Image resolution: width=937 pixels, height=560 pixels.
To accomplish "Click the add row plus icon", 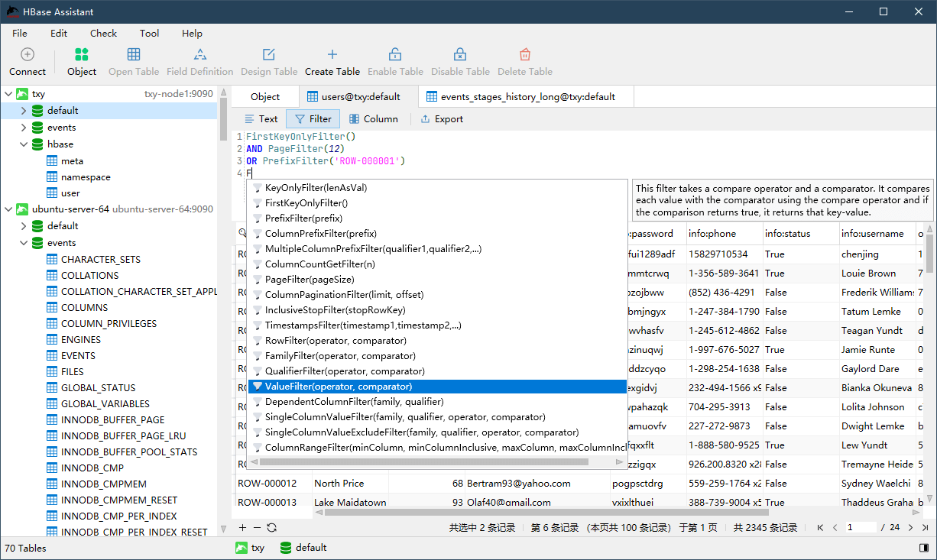I will pos(242,527).
